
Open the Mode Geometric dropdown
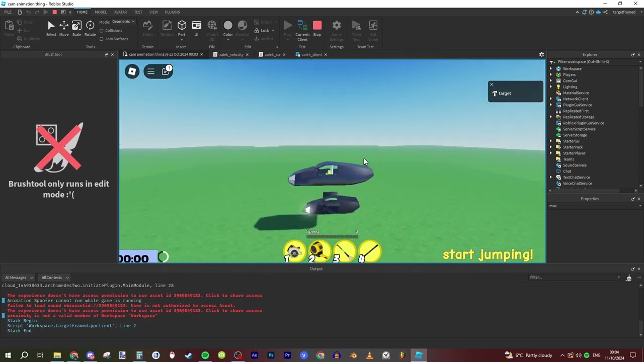click(x=123, y=22)
